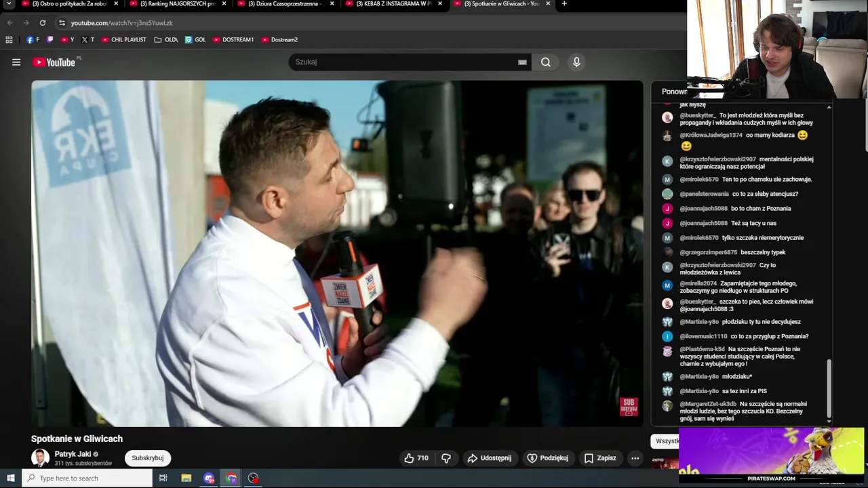
Task: Open the YouTube guide hamburger menu
Action: [x=16, y=62]
